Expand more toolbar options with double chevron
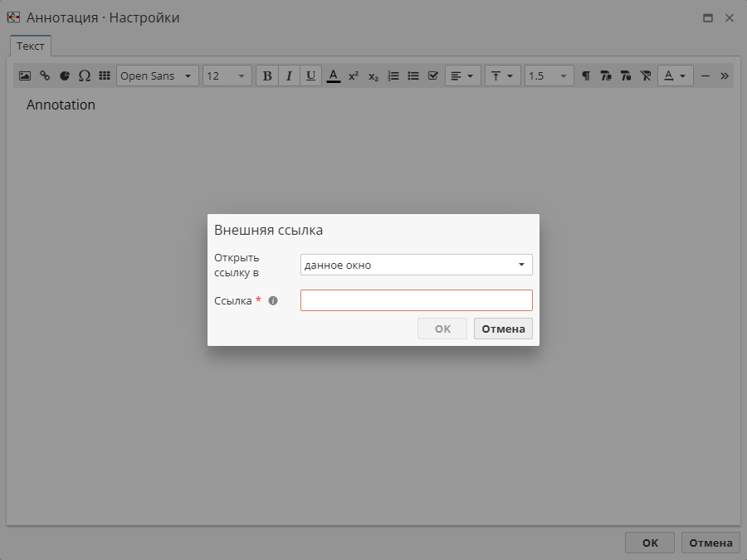This screenshot has height=560, width=747. [725, 75]
